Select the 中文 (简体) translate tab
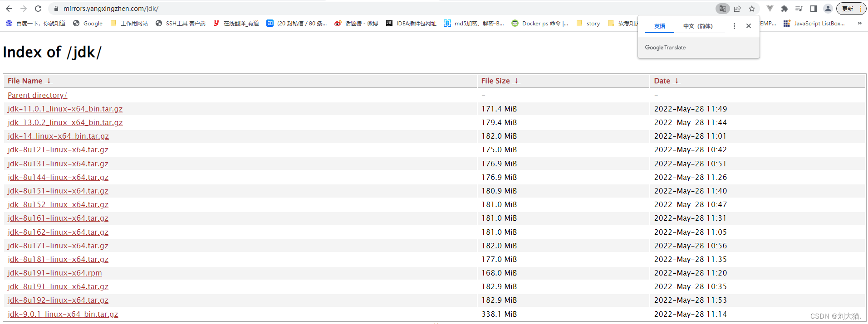The image size is (868, 324). point(698,26)
